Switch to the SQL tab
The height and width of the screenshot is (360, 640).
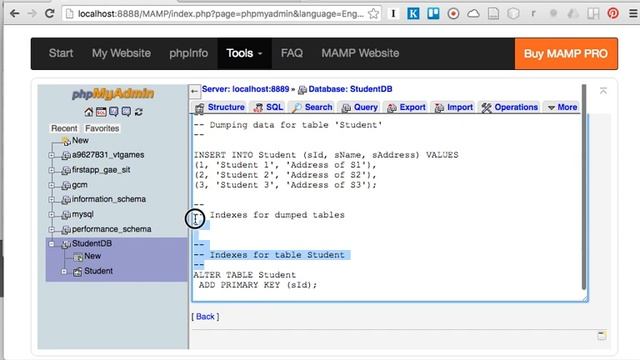(x=268, y=107)
